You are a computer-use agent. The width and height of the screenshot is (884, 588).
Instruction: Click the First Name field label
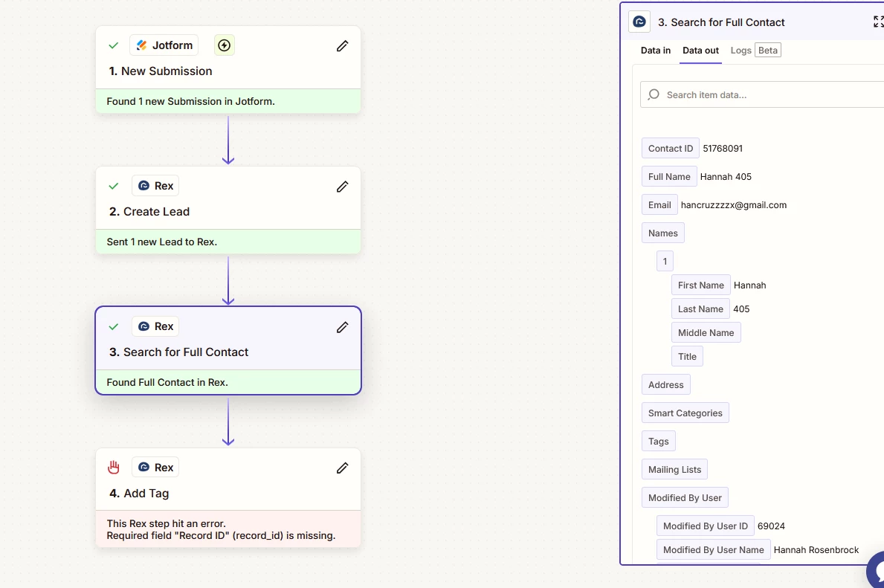pos(701,285)
